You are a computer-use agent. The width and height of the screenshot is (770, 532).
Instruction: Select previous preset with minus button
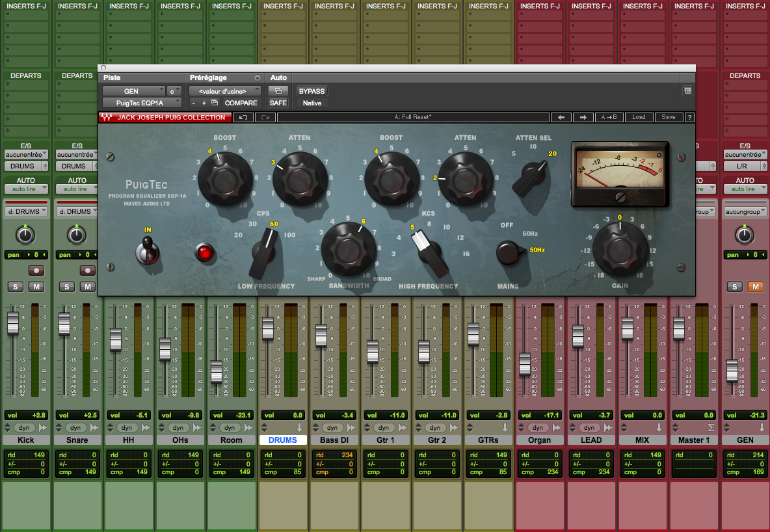coord(194,103)
